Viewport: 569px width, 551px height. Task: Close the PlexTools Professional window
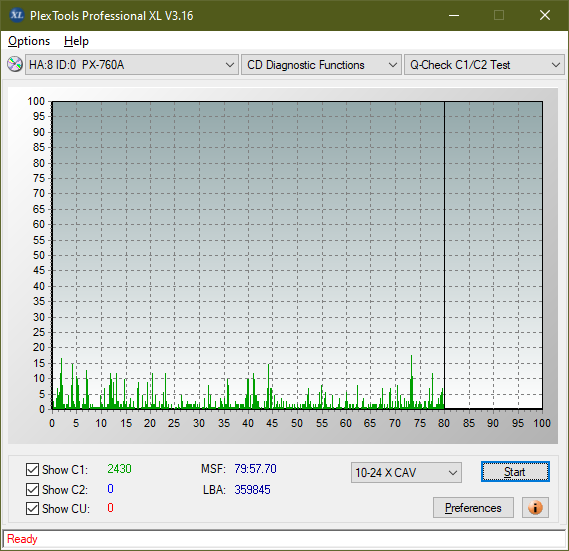click(545, 15)
